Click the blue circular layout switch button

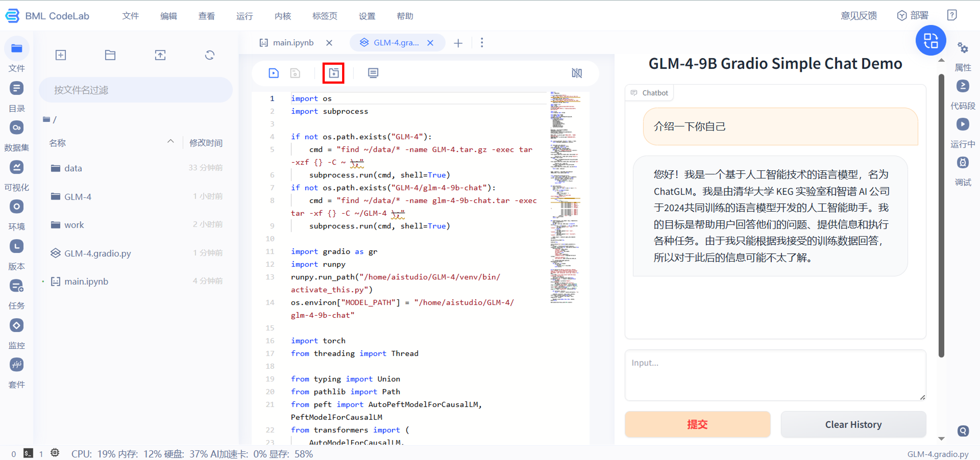(931, 40)
